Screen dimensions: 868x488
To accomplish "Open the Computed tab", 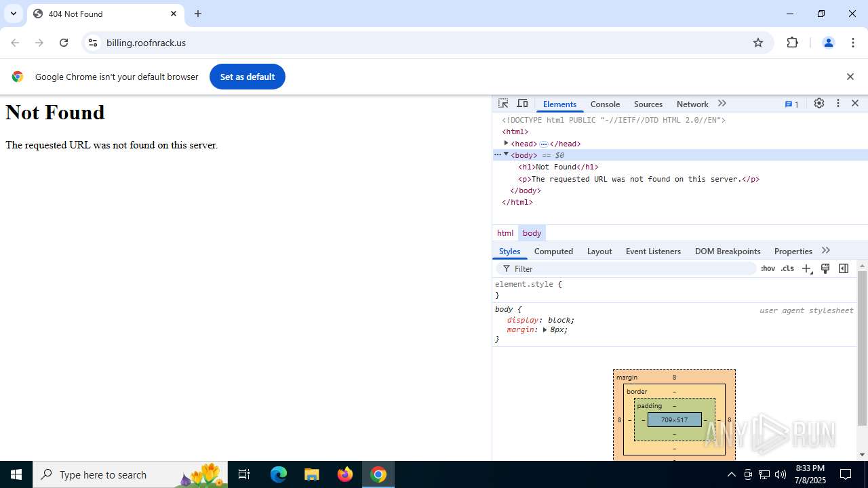I will (553, 251).
